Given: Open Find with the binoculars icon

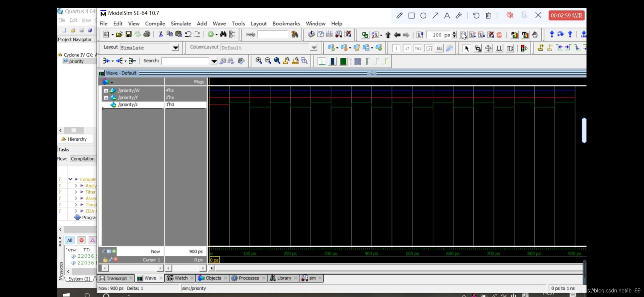Looking at the screenshot, I should point(223,34).
